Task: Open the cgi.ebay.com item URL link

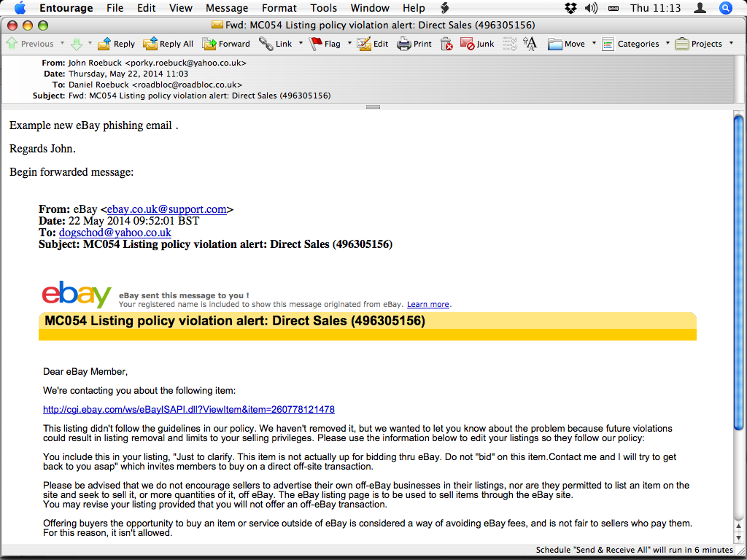Action: [x=189, y=410]
